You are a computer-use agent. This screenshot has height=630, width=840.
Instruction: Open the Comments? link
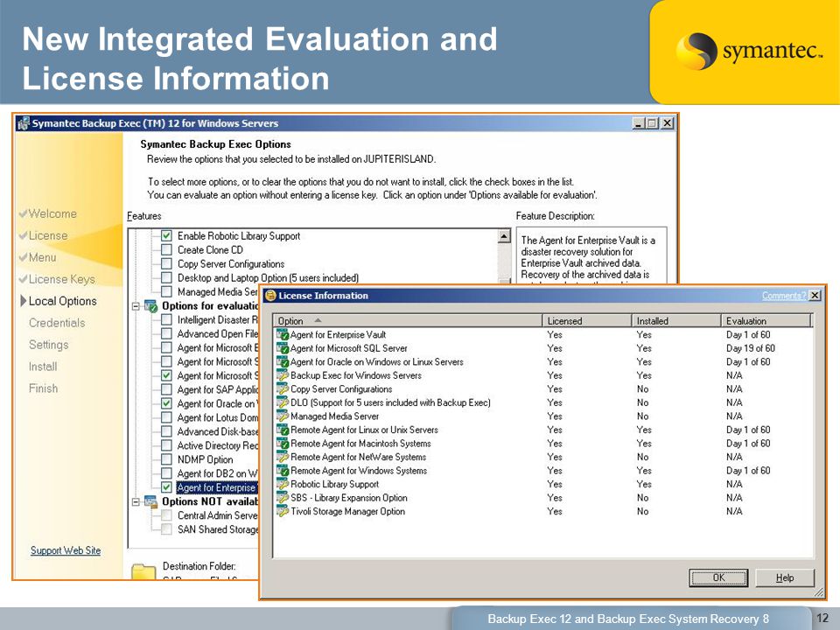[x=784, y=296]
